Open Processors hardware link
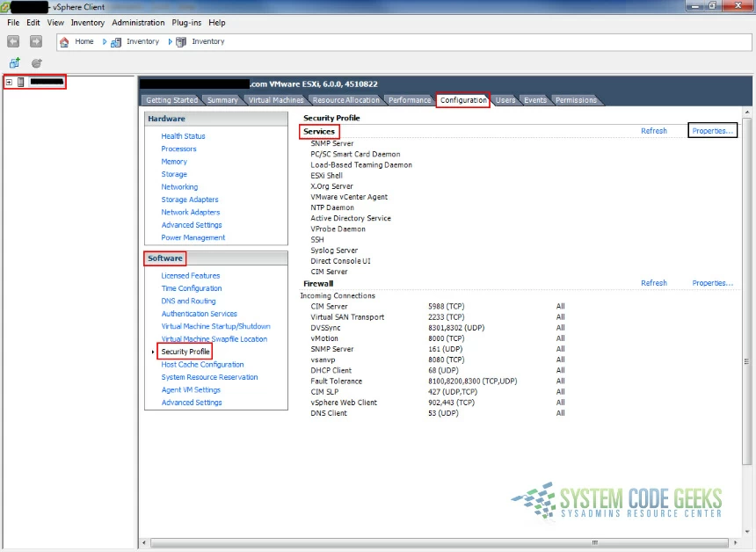Viewport: 756px width, 552px height. (178, 149)
